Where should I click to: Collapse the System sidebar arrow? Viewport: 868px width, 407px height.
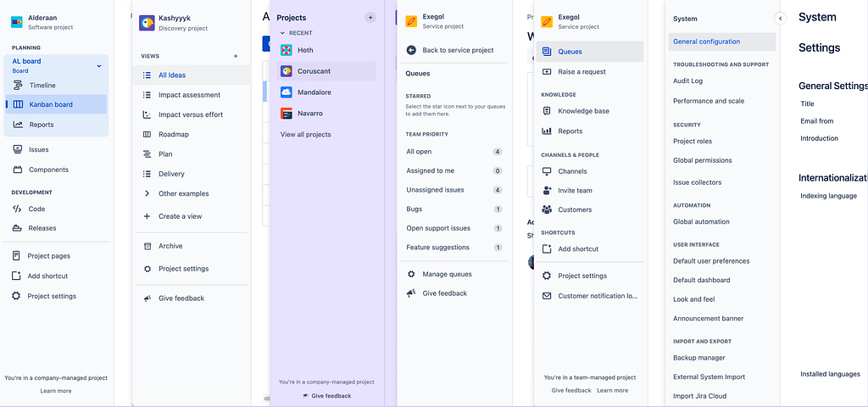tap(780, 19)
